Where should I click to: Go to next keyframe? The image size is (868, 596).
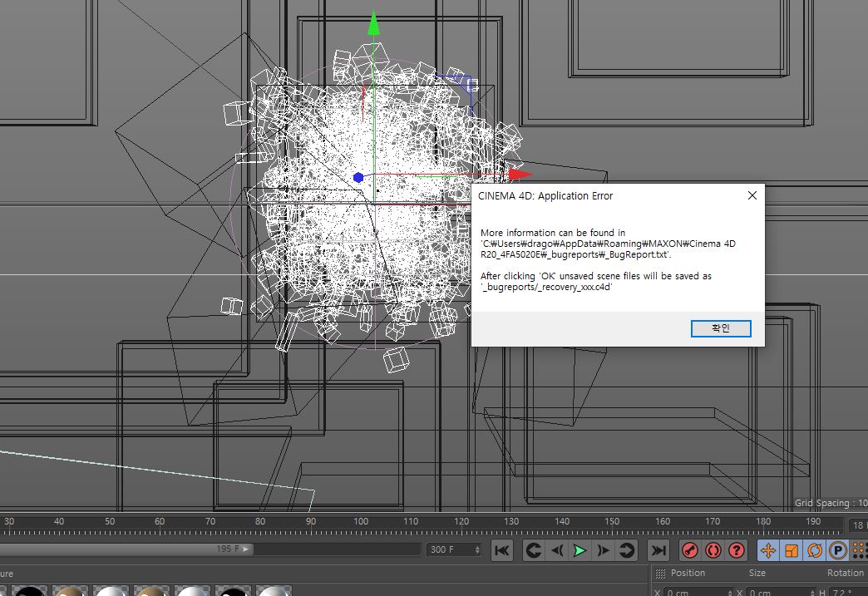pos(627,550)
